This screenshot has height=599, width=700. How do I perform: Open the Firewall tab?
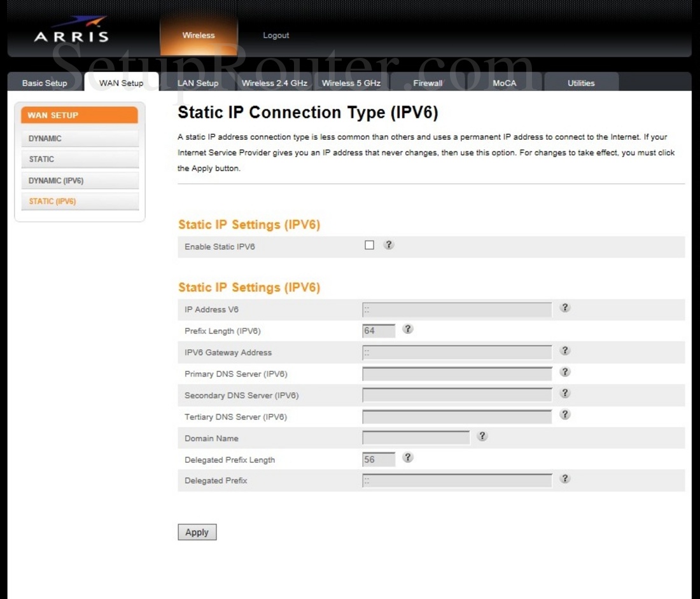click(428, 83)
